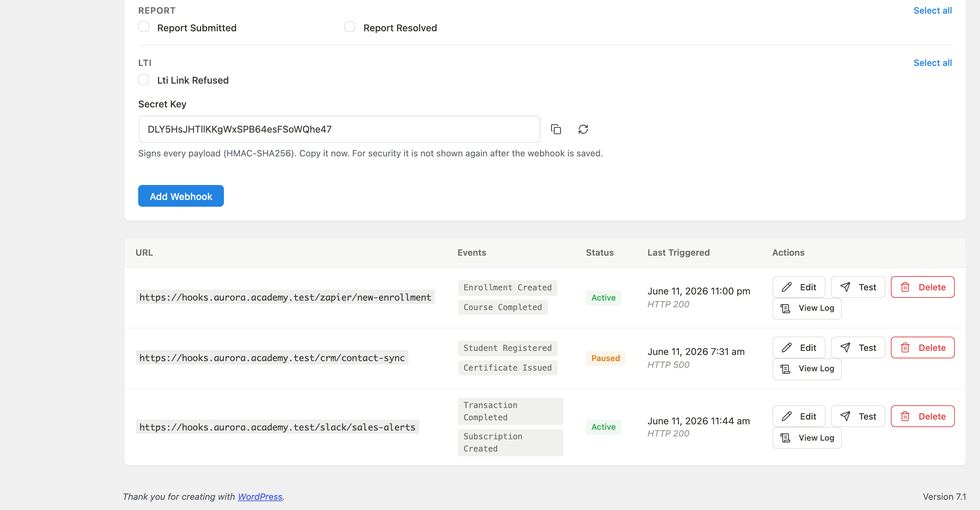The height and width of the screenshot is (510, 980).
Task: Click the Last Triggered column header
Action: coord(678,253)
